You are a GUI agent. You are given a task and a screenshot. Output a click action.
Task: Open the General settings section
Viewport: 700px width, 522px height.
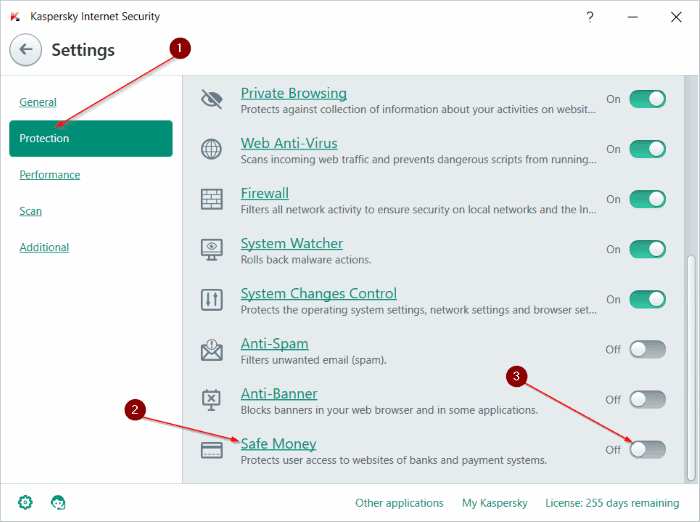38,102
